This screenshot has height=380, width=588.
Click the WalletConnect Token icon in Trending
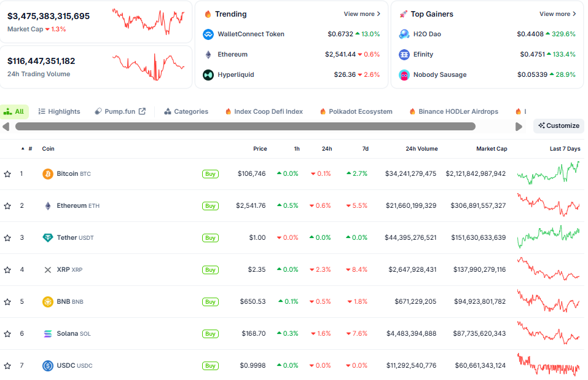click(208, 34)
